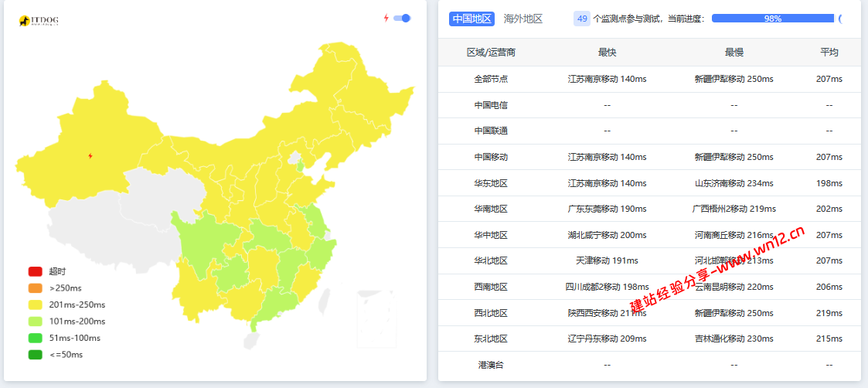Click the 98% progress bar
This screenshot has width=868, height=388.
(x=773, y=19)
